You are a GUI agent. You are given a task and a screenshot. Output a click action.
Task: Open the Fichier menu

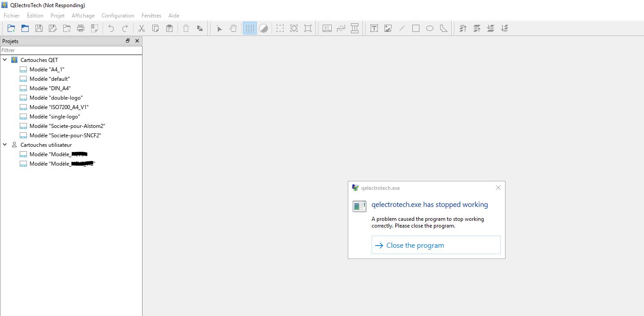pyautogui.click(x=12, y=16)
